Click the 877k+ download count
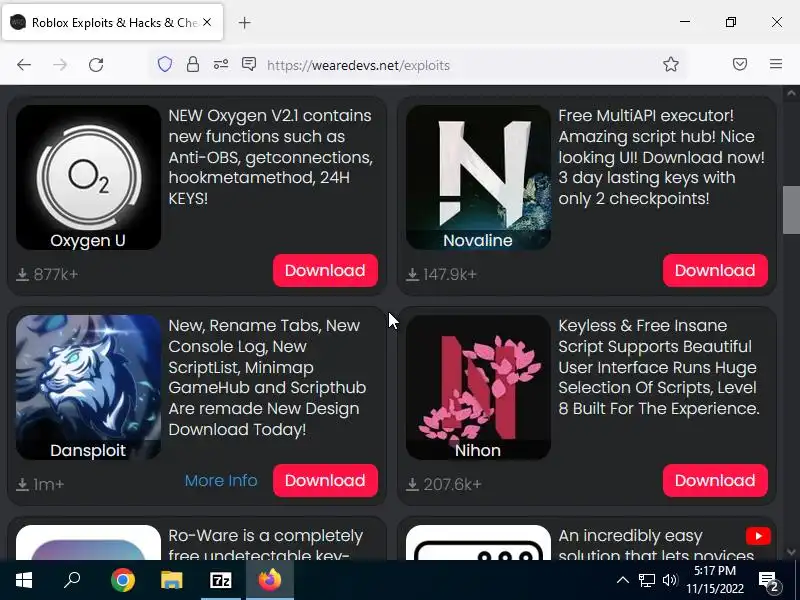Image resolution: width=800 pixels, height=600 pixels. (47, 274)
